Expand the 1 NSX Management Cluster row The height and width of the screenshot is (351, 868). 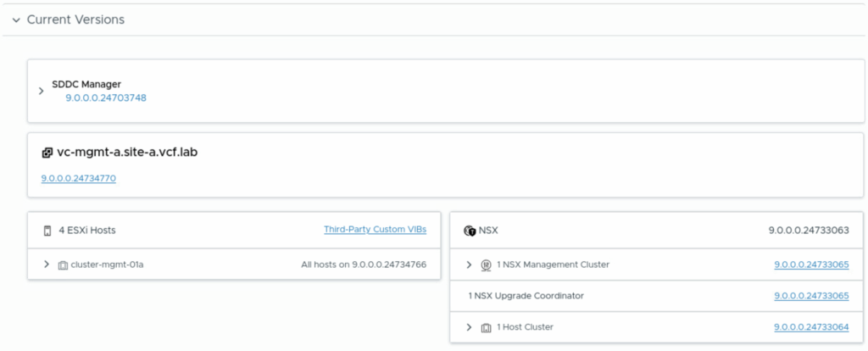click(469, 265)
